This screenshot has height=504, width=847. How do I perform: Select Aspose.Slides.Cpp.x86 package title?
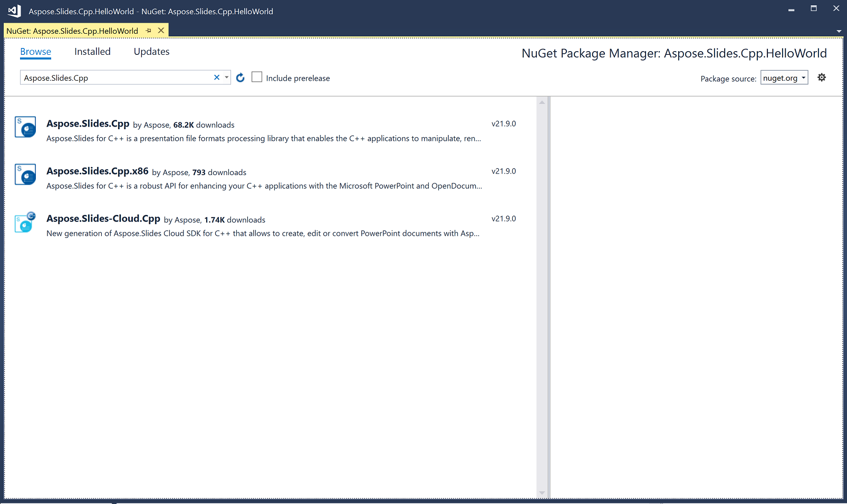[98, 171]
